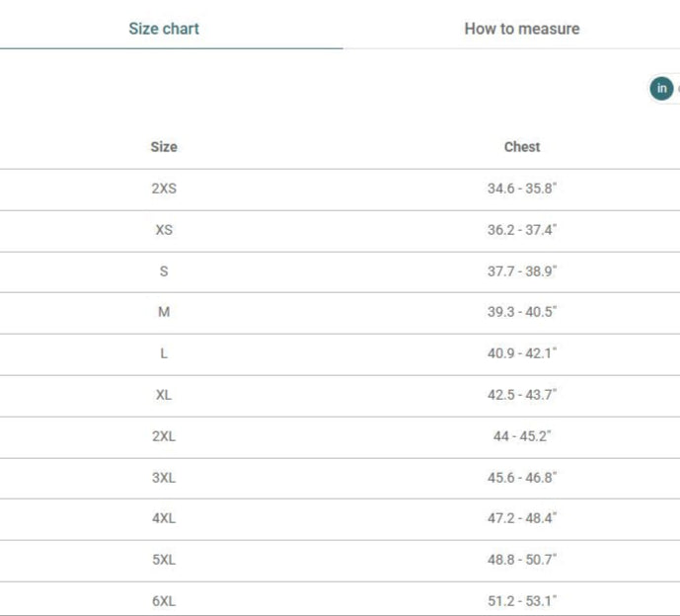The height and width of the screenshot is (616, 680).
Task: Select the XS size row label
Action: pos(164,230)
